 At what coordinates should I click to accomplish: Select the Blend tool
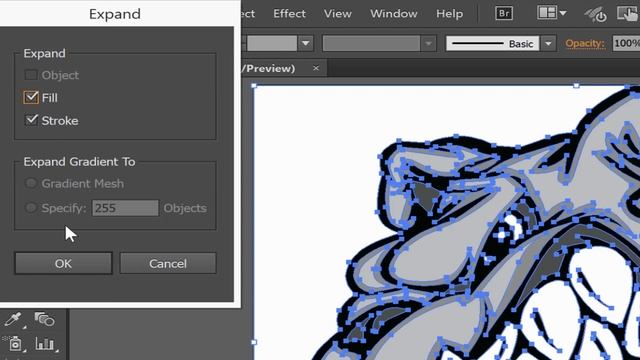pos(44,319)
